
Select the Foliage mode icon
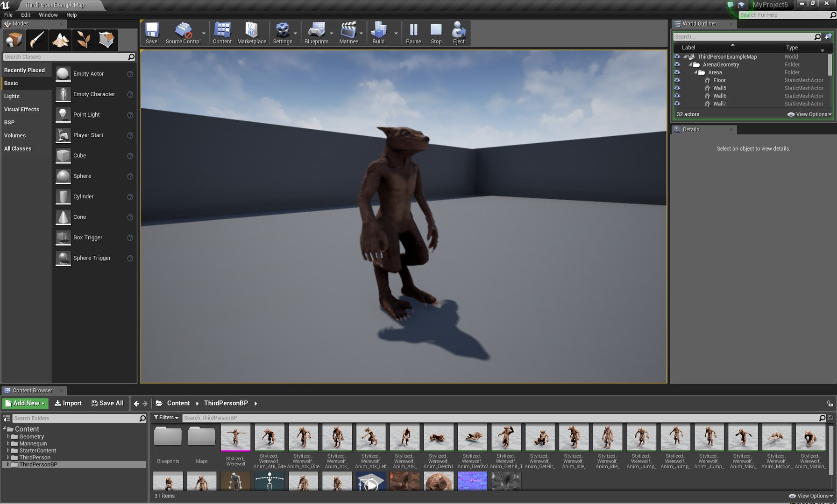(x=83, y=40)
